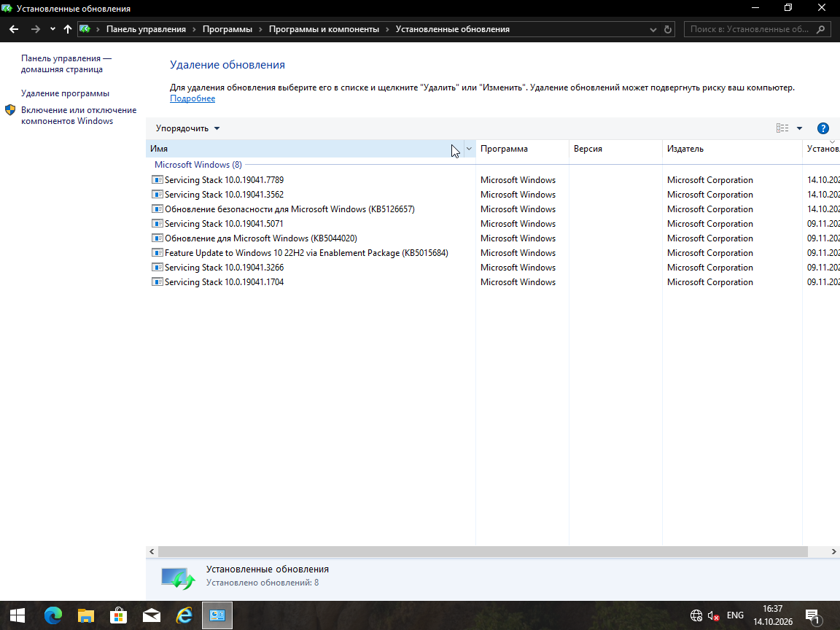The width and height of the screenshot is (840, 630).
Task: Sort by the Издатель column header
Action: coord(732,149)
